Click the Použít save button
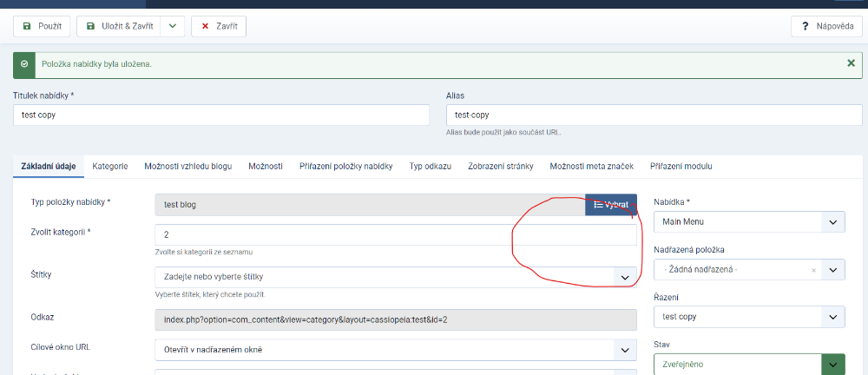Screen dimensions: 868x375 click(42, 26)
